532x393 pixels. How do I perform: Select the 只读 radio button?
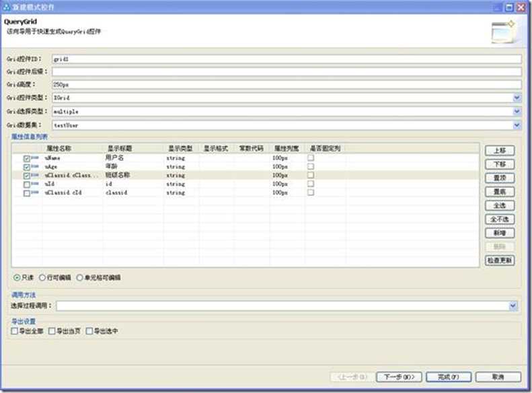pyautogui.click(x=17, y=278)
